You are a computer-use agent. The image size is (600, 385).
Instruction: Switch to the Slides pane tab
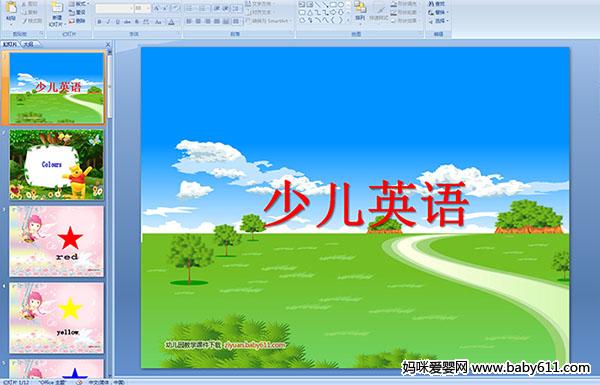[10, 44]
